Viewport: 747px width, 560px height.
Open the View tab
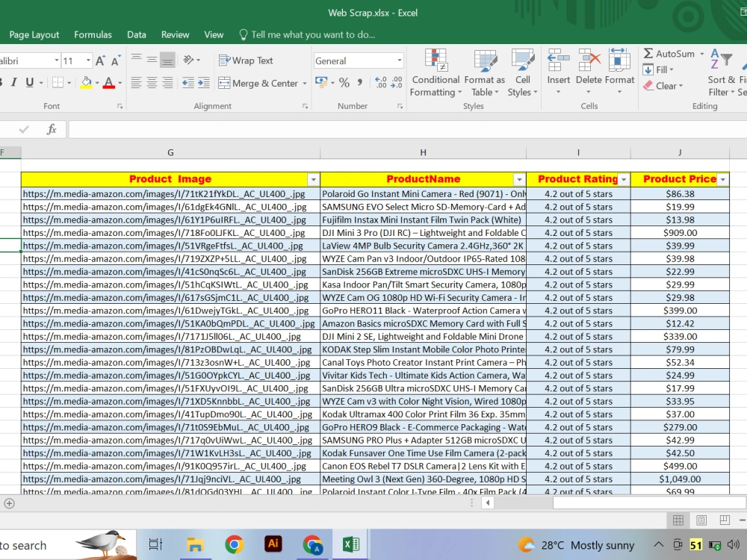pyautogui.click(x=214, y=34)
